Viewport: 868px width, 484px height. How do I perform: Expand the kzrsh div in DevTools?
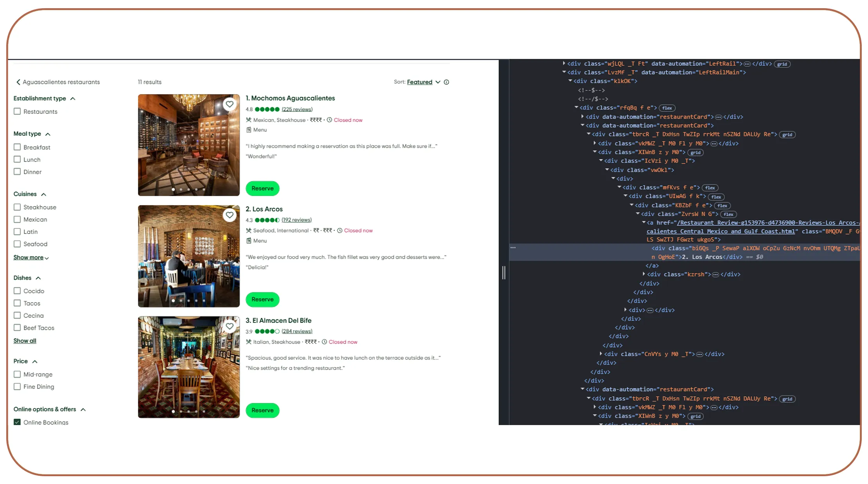click(643, 274)
